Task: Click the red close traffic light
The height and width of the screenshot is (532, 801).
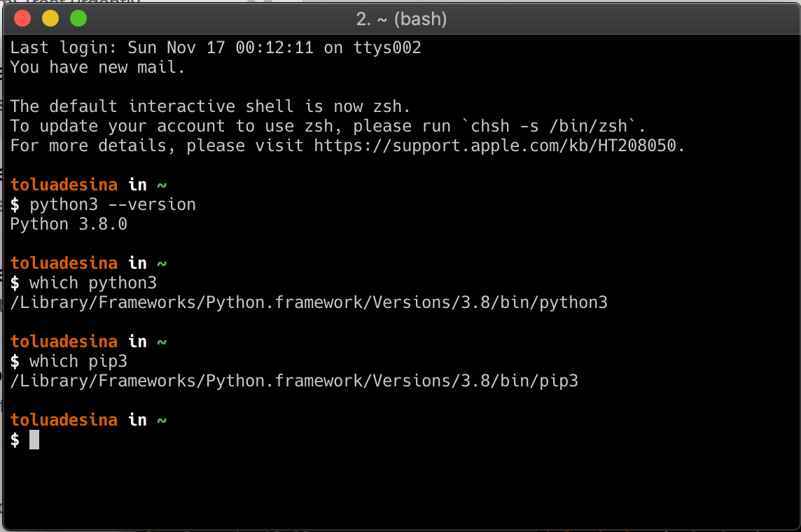Action: [x=22, y=19]
